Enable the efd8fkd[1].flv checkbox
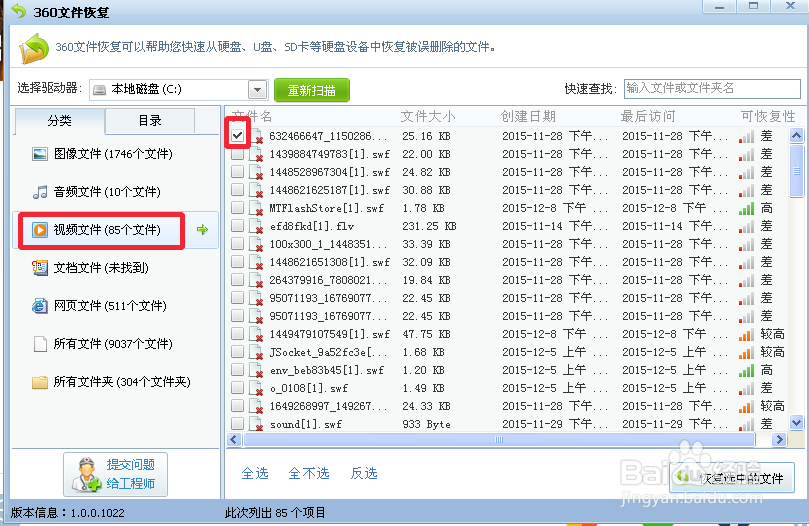Screen dimensions: 809x526 (237, 226)
